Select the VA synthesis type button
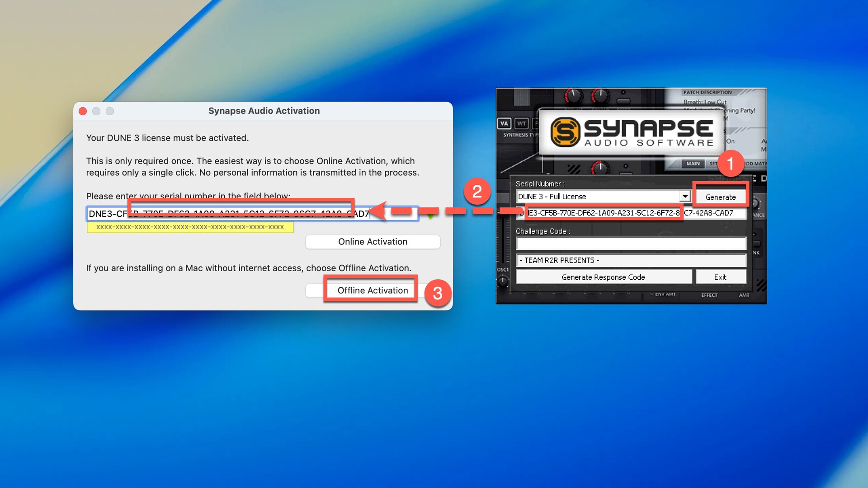The width and height of the screenshot is (868, 488). click(504, 123)
